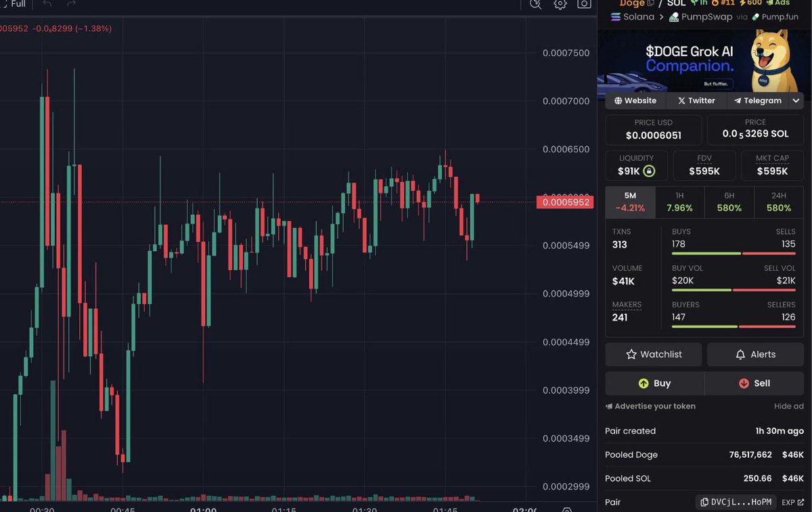812x512 pixels.
Task: Hide the ad banner
Action: 789,406
